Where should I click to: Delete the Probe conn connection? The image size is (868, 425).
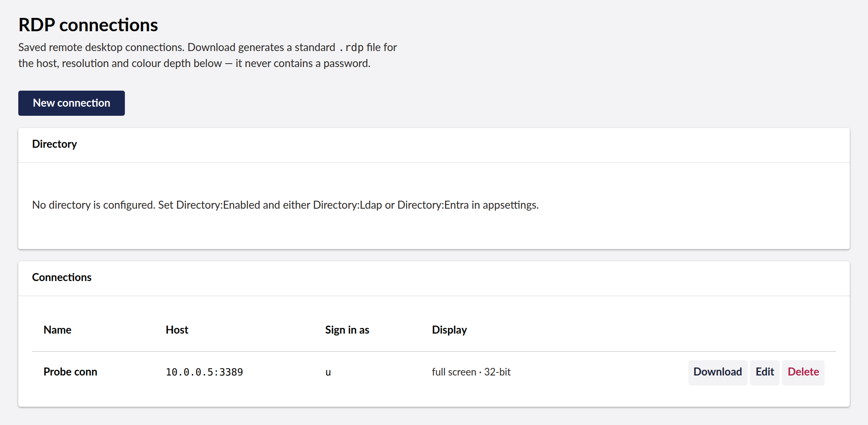tap(803, 372)
